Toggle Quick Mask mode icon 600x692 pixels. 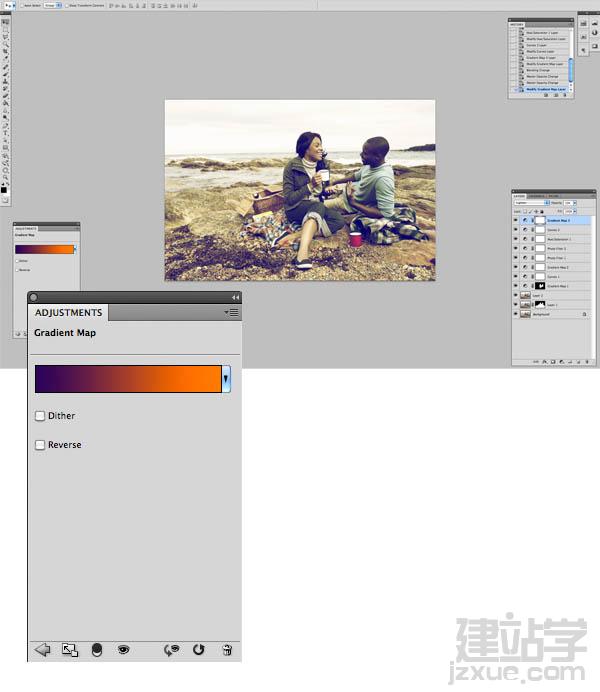point(5,200)
